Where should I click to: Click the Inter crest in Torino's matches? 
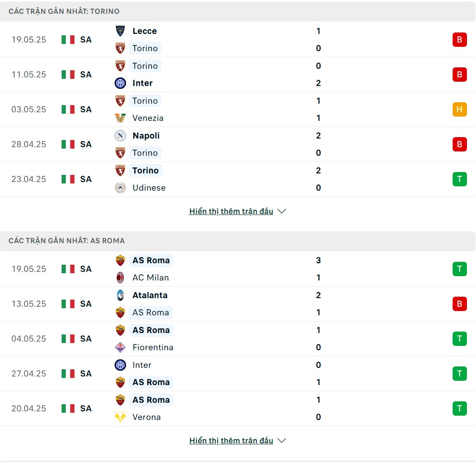(120, 83)
